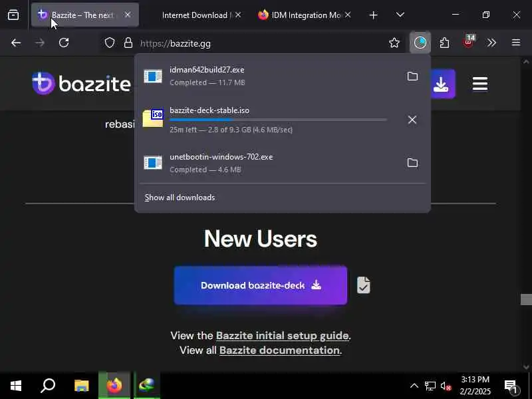Click Download bazzite-deck button

point(261,285)
